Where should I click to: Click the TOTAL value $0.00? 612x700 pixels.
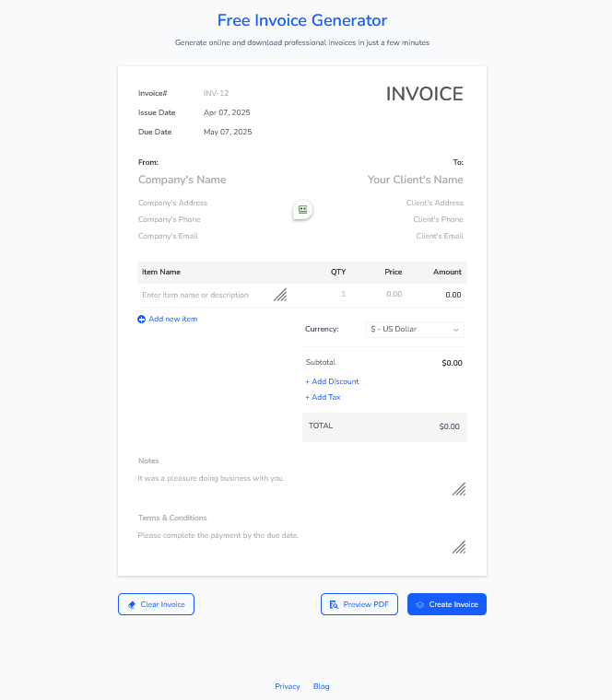pos(450,426)
